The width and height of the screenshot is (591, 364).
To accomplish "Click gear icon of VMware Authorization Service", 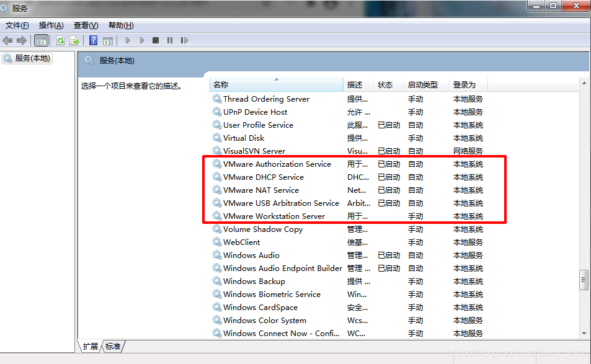I will click(216, 164).
